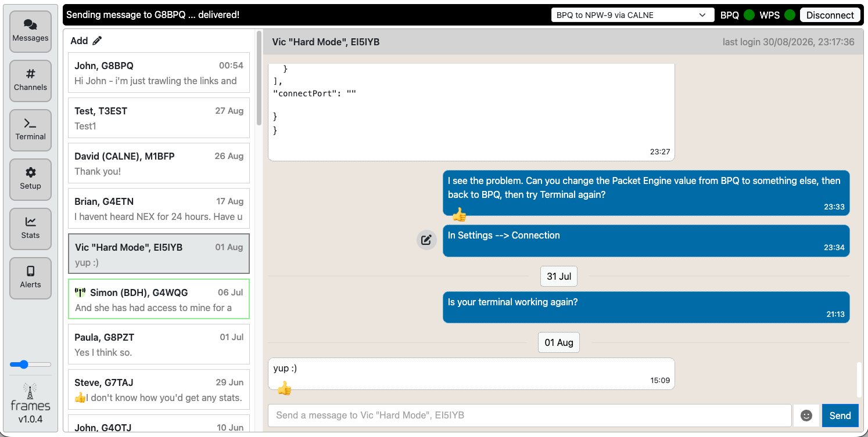View the Stats chart section
The image size is (868, 437).
tap(31, 229)
